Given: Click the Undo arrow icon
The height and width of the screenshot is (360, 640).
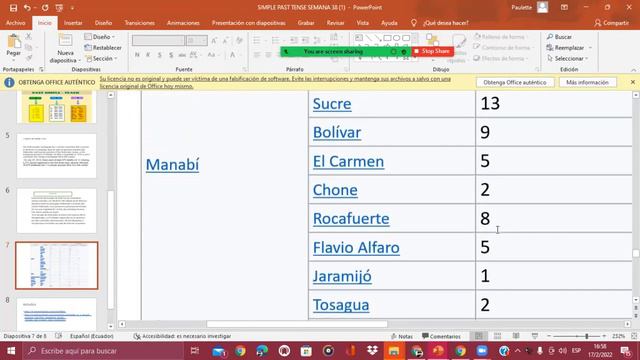Looking at the screenshot, I should (x=27, y=8).
